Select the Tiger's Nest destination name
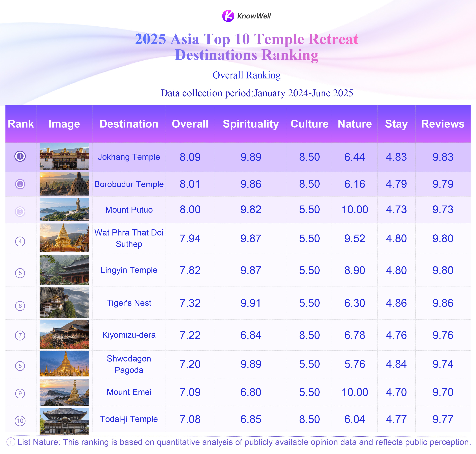Screen dimensions: 476x454 (x=129, y=303)
